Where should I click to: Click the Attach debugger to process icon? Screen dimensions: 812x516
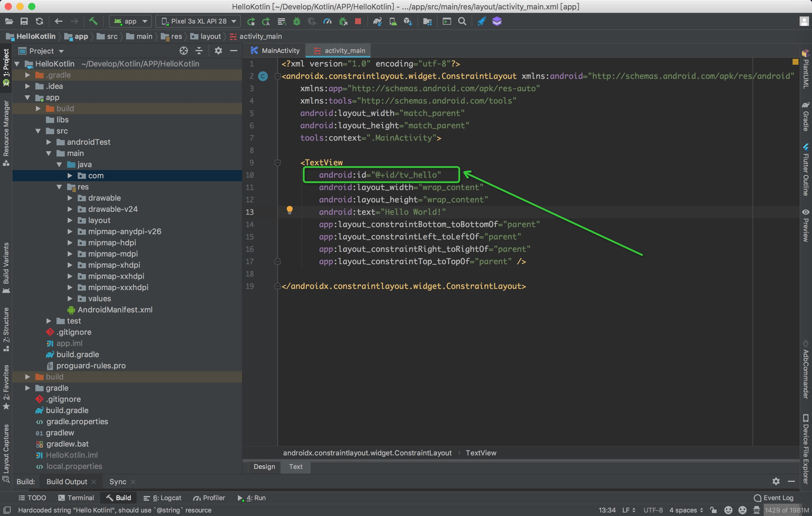[343, 21]
